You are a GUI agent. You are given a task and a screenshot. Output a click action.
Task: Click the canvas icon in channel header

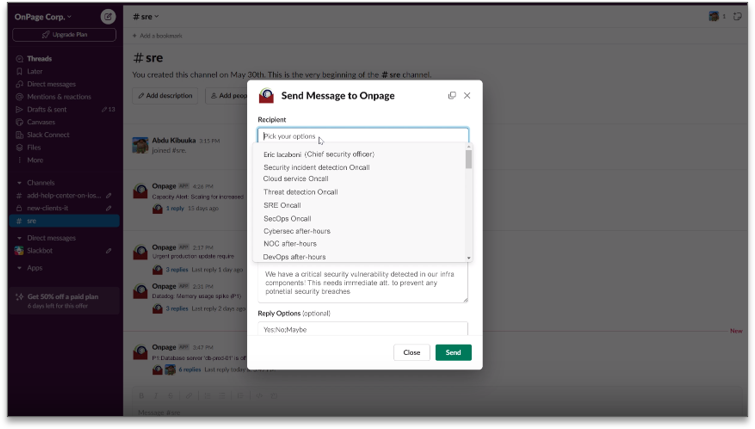click(737, 17)
